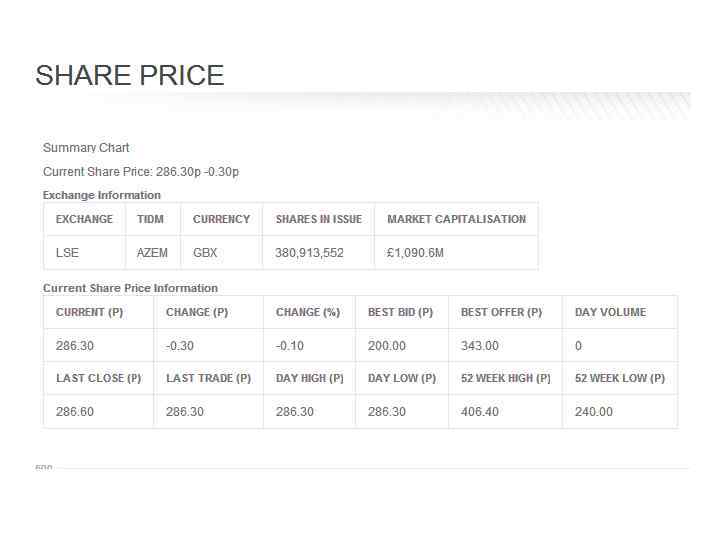720x540 pixels.
Task: Click the 406.40 52-week high value
Action: coord(480,412)
